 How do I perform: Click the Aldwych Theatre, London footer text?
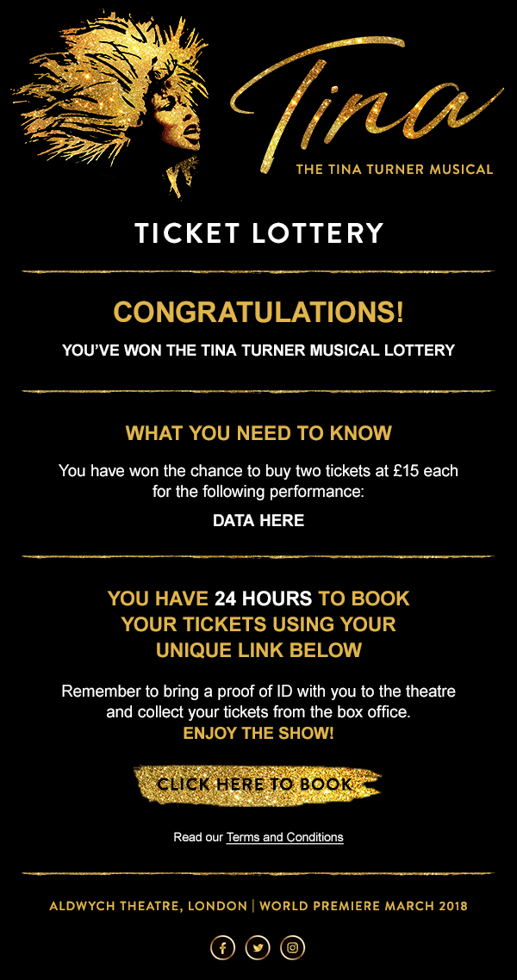(x=146, y=906)
